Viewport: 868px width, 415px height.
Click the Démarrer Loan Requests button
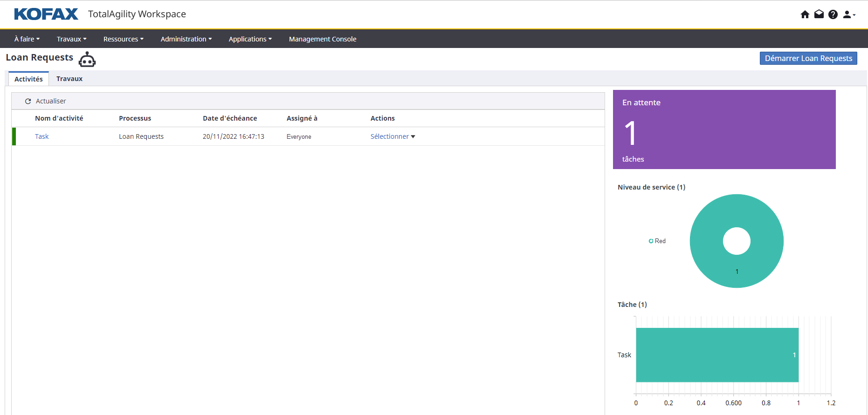808,58
